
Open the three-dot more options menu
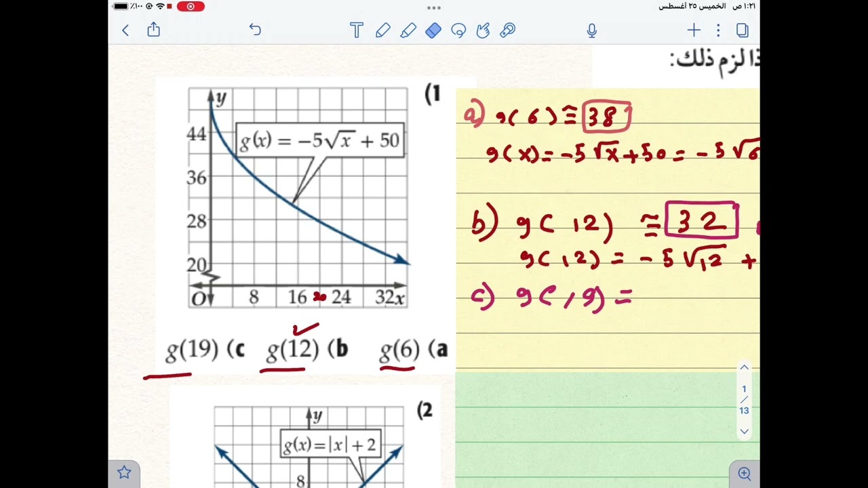(718, 30)
